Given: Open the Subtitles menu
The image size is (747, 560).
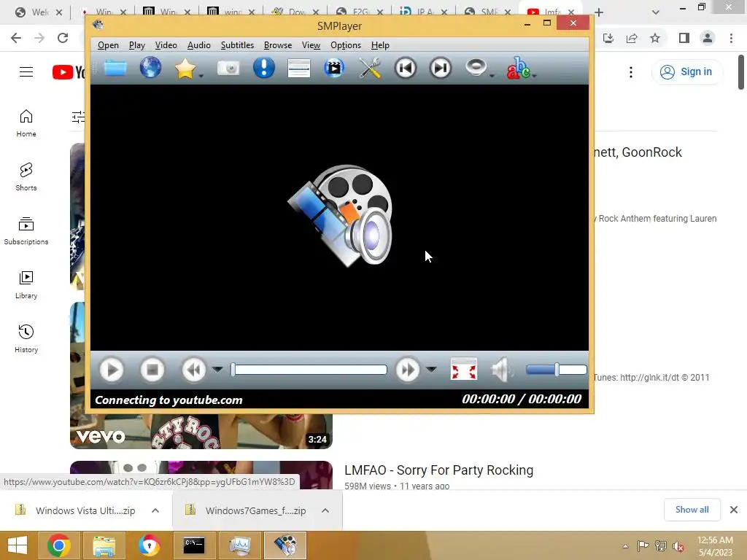Looking at the screenshot, I should point(237,45).
